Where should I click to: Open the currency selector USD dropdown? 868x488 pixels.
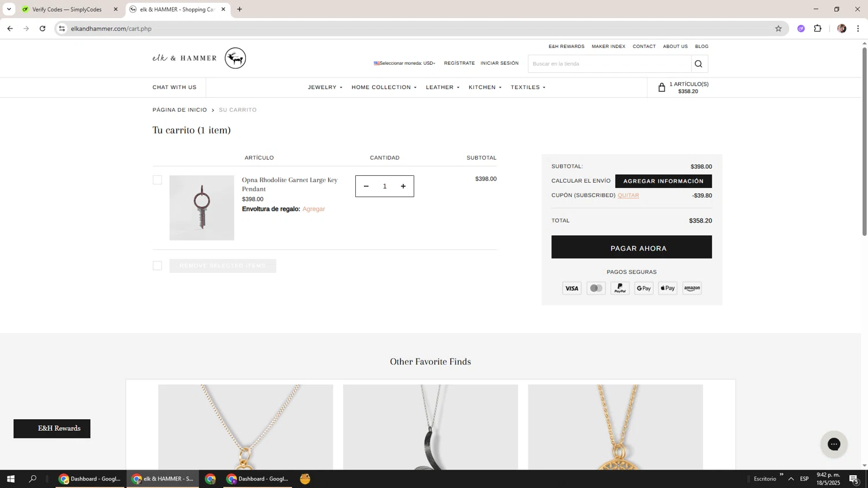[x=404, y=63]
